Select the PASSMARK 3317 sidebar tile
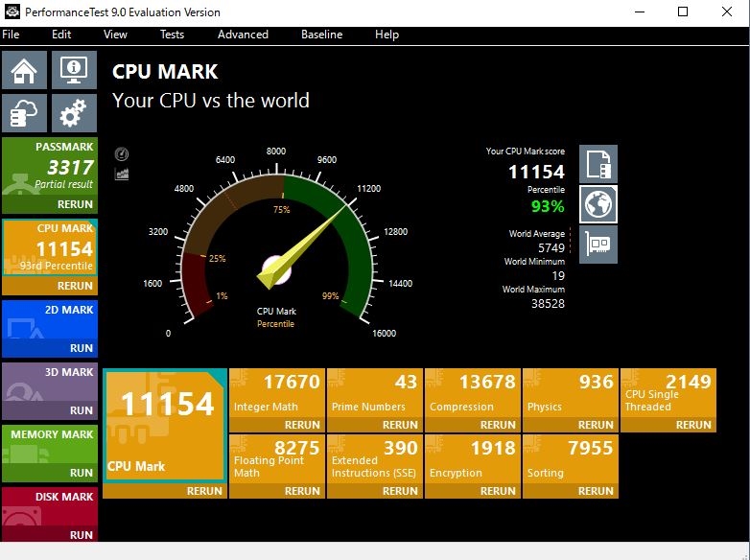 50,167
